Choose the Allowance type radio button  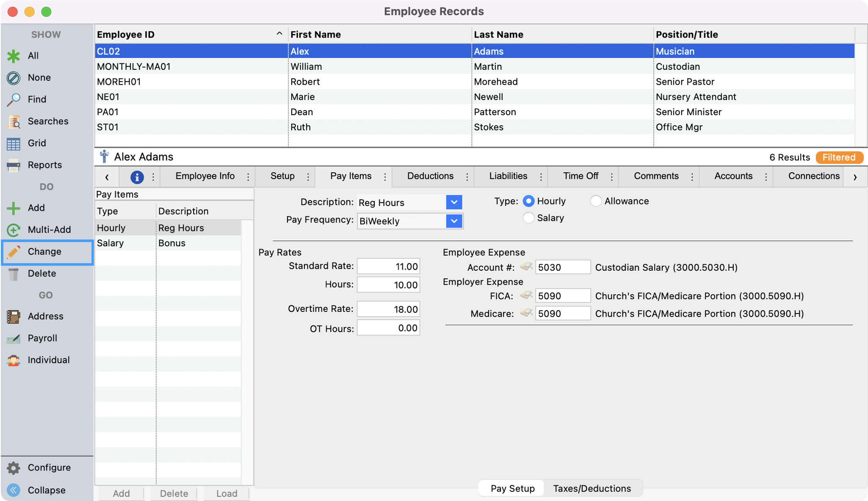[596, 201]
